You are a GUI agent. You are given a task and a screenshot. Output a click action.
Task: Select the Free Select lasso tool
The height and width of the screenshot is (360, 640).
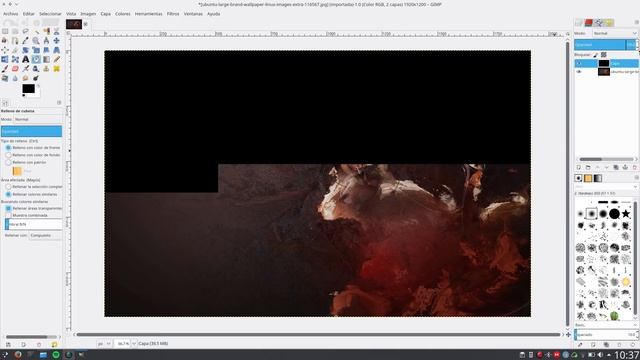[25, 31]
